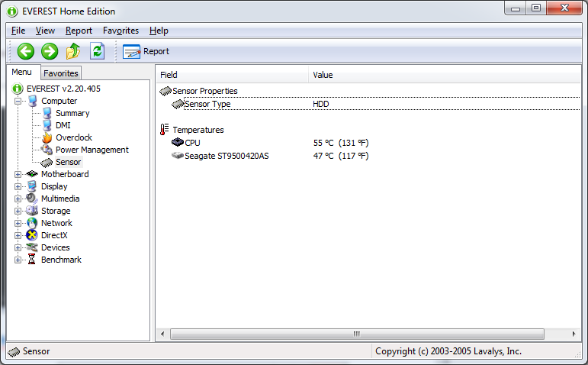Click the scrollbar right arrow
Screen dimensions: 588x365
coord(574,334)
